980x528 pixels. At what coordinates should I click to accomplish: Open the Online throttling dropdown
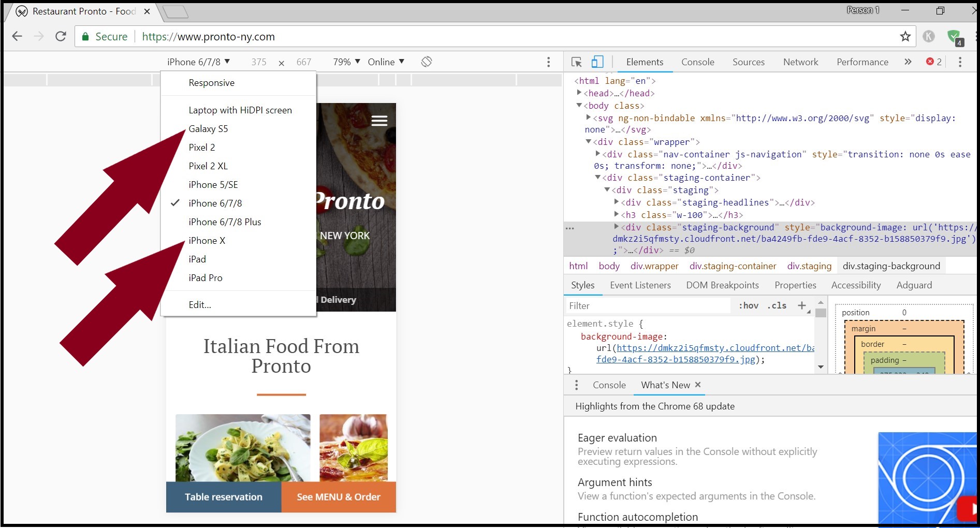click(x=386, y=62)
